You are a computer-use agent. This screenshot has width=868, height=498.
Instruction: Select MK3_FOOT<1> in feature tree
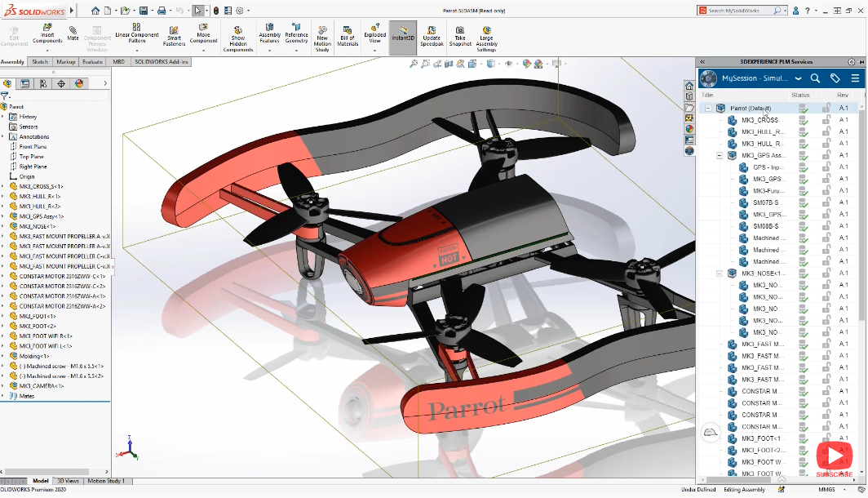37,316
